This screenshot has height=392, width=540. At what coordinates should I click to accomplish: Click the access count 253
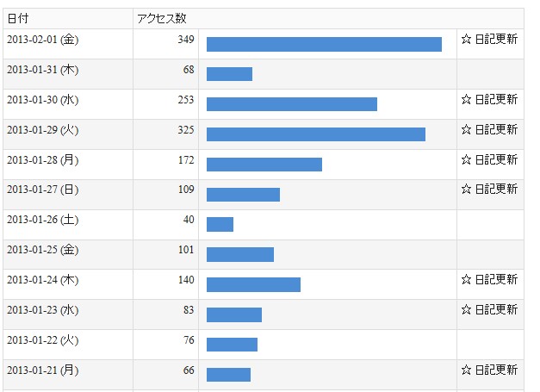pos(186,100)
